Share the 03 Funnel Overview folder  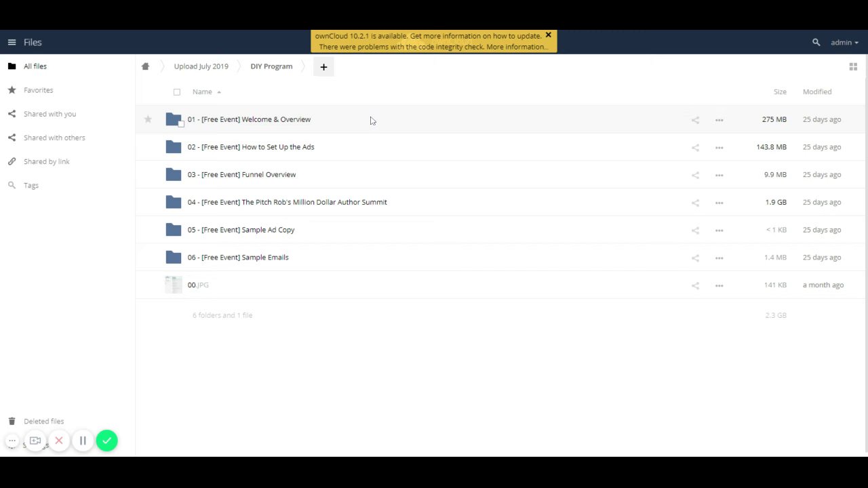[695, 175]
